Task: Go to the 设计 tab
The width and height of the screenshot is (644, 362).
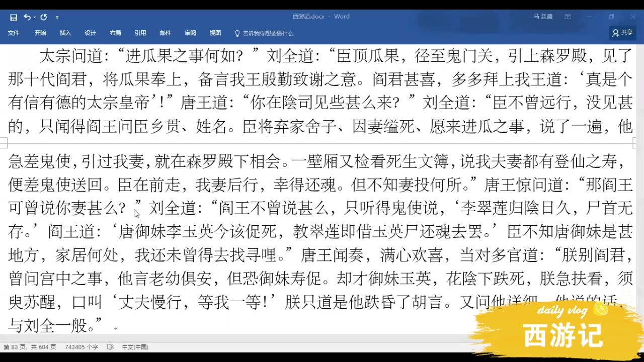Action: 90,33
